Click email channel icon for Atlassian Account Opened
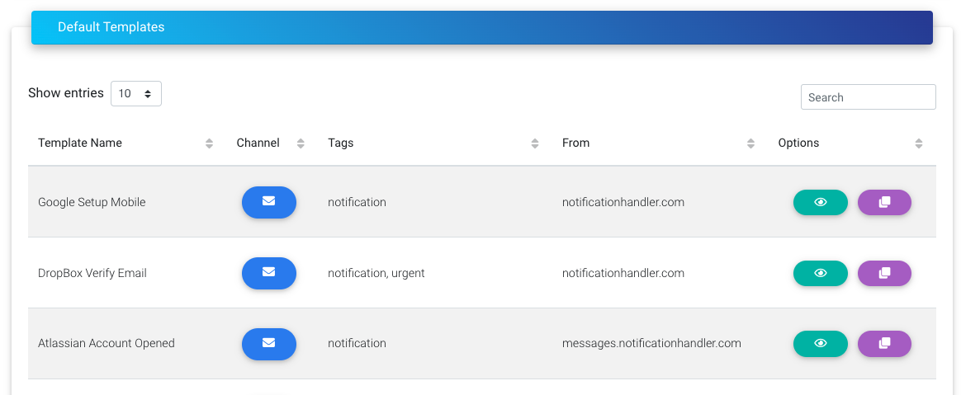 pyautogui.click(x=269, y=343)
